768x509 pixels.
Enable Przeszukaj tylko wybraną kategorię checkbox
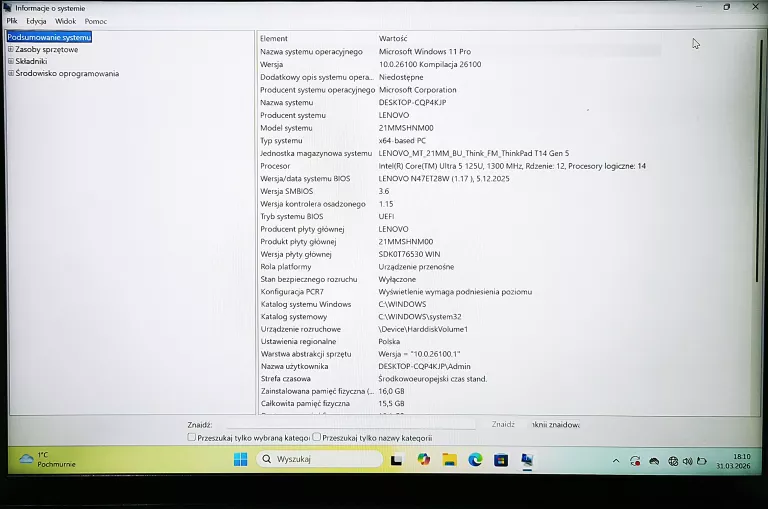[x=192, y=437]
